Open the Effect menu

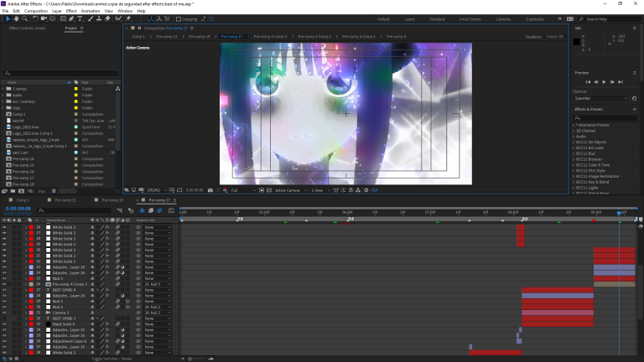[x=71, y=11]
